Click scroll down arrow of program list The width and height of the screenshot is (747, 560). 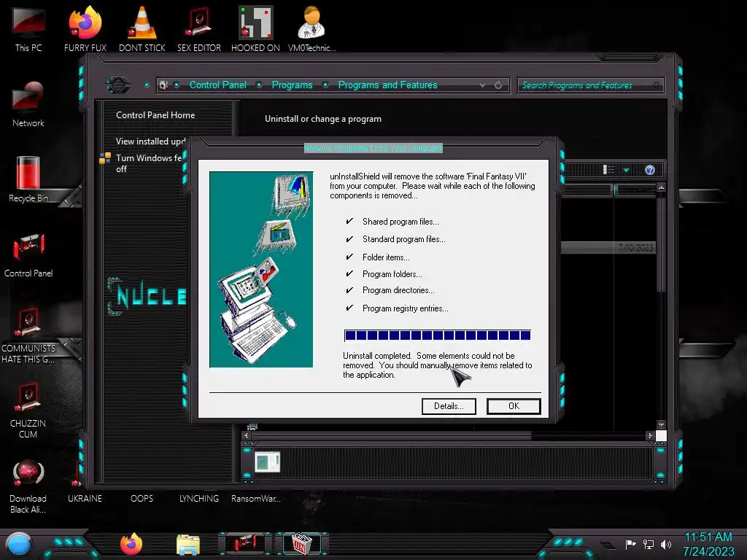pyautogui.click(x=661, y=424)
